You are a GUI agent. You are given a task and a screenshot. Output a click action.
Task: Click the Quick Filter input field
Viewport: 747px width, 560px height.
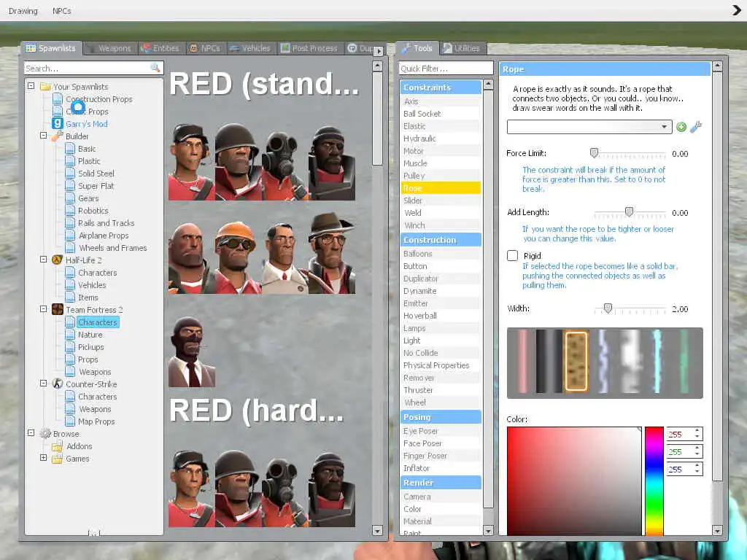click(446, 68)
